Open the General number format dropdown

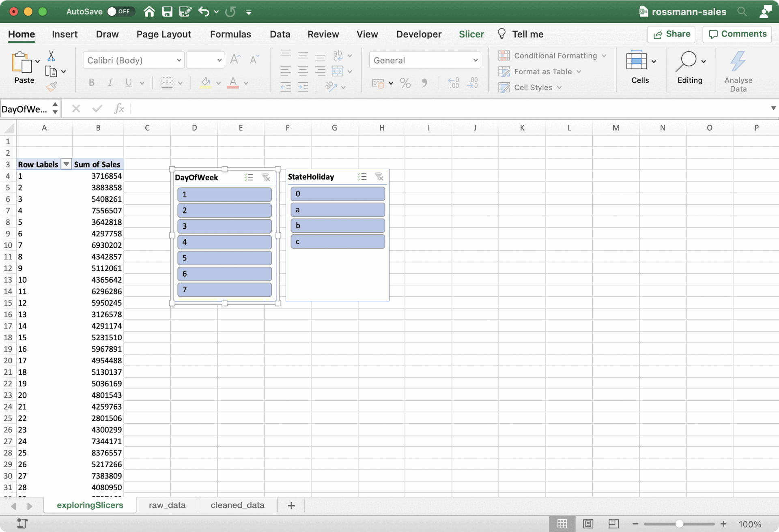[x=476, y=60]
